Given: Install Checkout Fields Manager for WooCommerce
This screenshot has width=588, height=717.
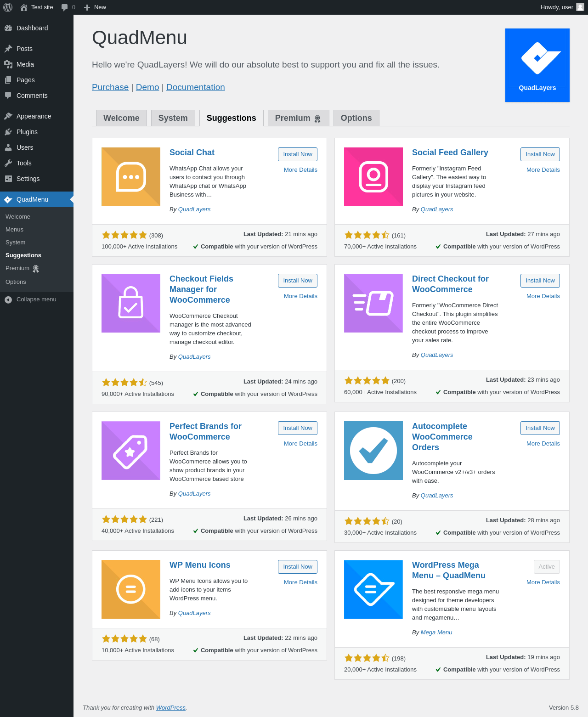Looking at the screenshot, I should point(298,281).
